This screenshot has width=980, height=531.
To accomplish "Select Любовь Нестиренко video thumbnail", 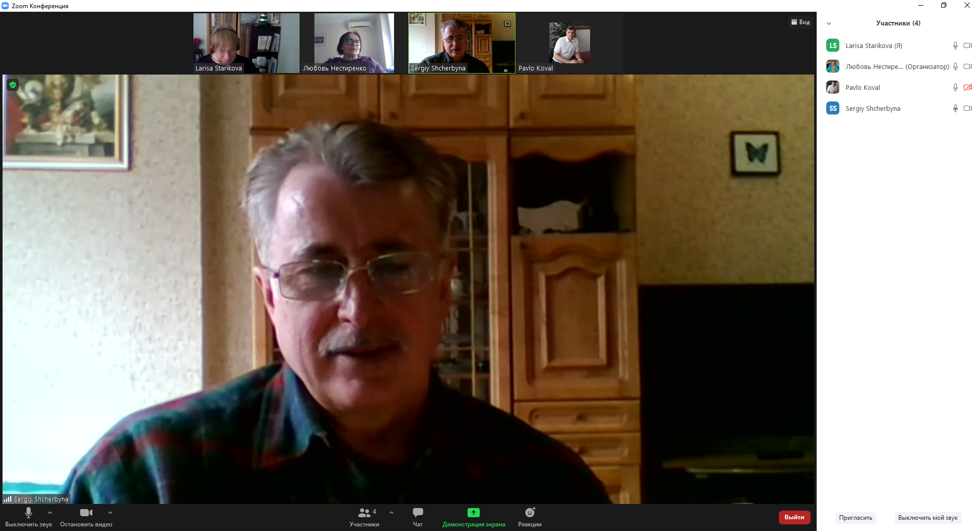I will coord(354,43).
